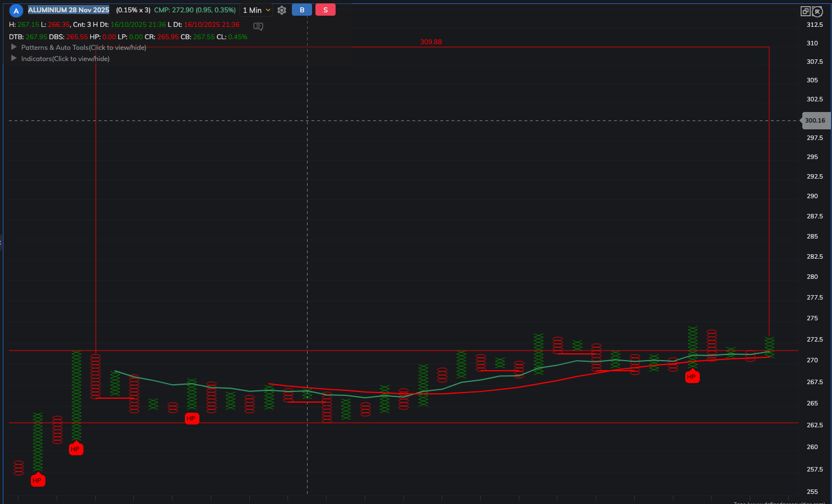832x504 pixels.
Task: Select the HP marker near the 260 level
Action: [76, 449]
